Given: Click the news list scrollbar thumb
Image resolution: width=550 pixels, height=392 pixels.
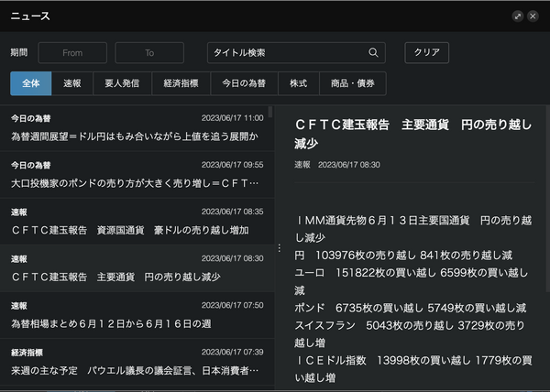Looking at the screenshot, I should point(270,112).
